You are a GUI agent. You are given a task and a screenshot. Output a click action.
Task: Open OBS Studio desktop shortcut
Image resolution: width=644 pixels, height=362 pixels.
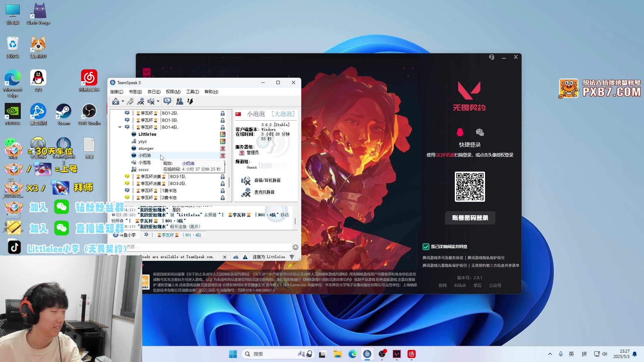pyautogui.click(x=89, y=114)
